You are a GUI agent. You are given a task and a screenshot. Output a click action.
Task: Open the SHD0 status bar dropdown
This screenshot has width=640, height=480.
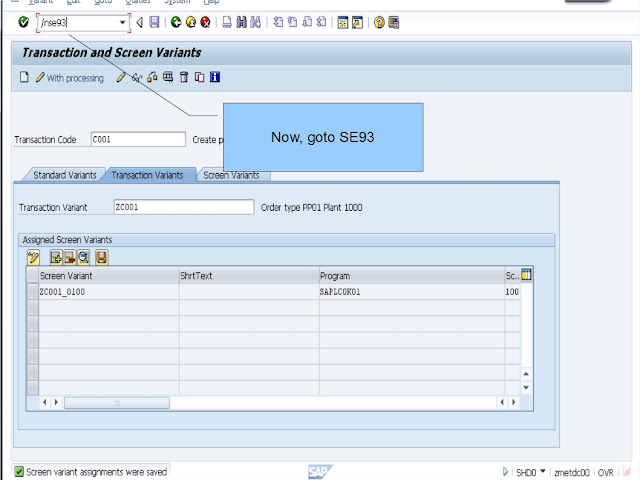click(x=543, y=471)
